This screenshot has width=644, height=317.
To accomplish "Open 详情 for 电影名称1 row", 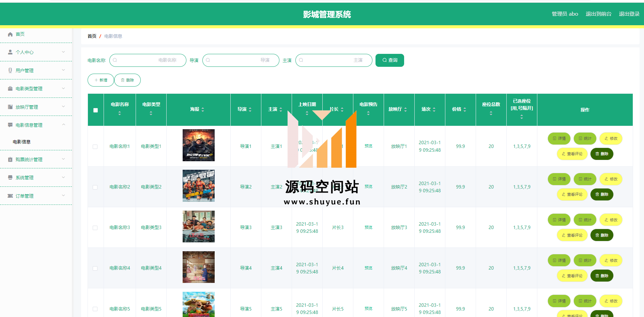I will click(x=559, y=139).
